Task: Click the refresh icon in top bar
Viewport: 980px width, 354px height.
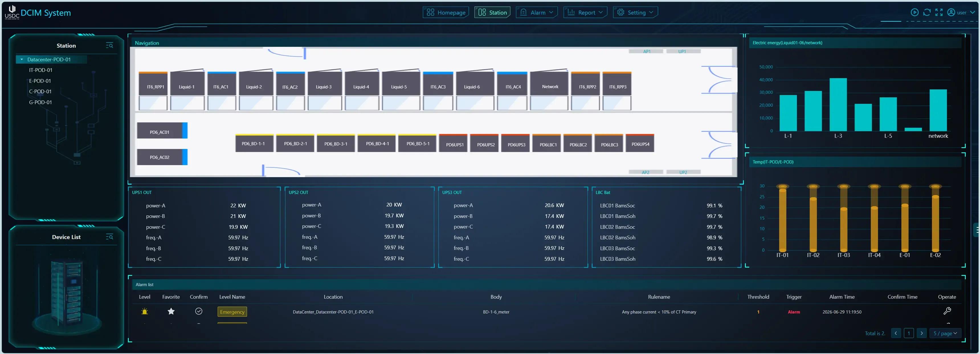Action: [x=927, y=13]
